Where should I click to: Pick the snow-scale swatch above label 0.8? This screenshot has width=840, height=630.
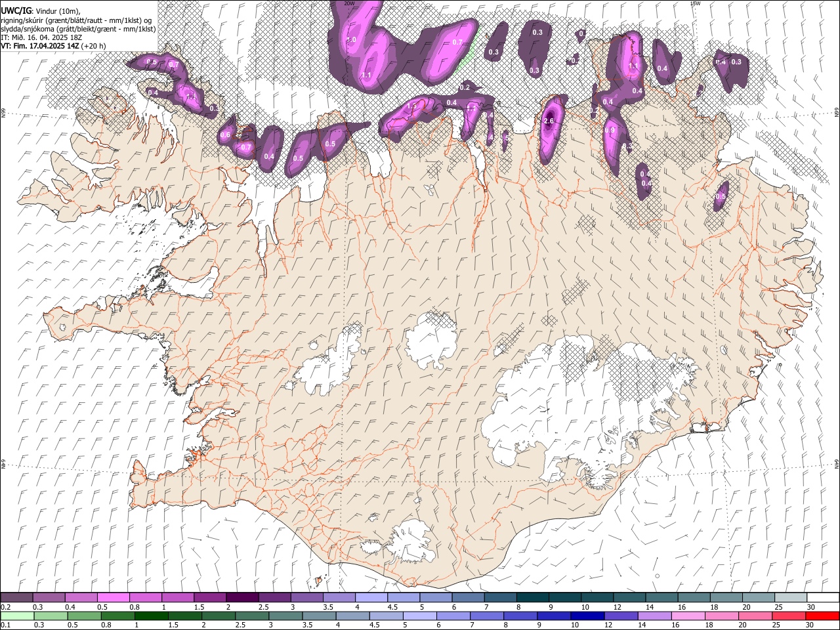click(146, 597)
